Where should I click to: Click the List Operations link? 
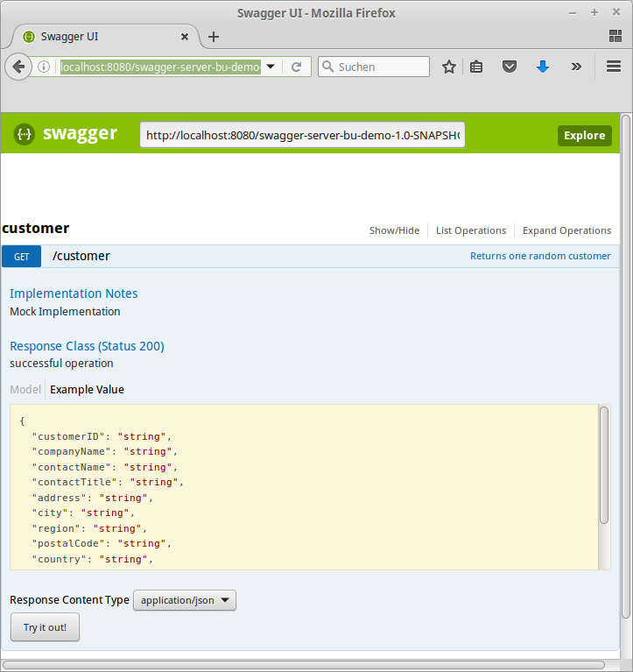[471, 230]
